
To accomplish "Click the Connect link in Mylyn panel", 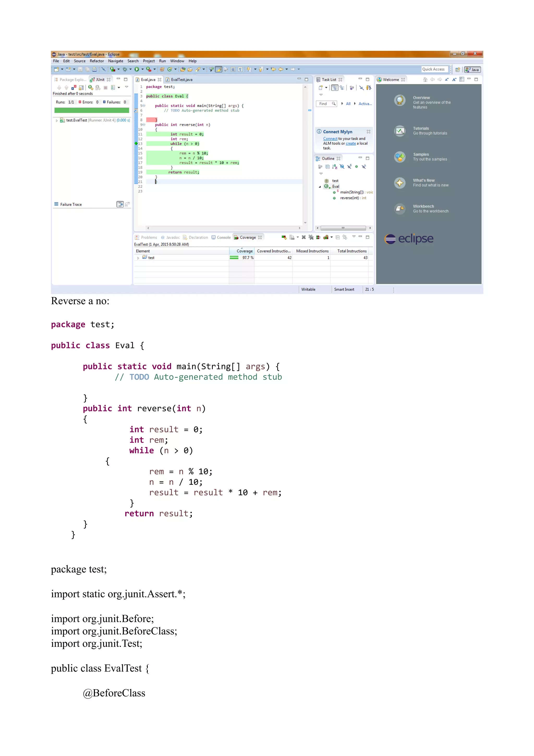I will (330, 139).
